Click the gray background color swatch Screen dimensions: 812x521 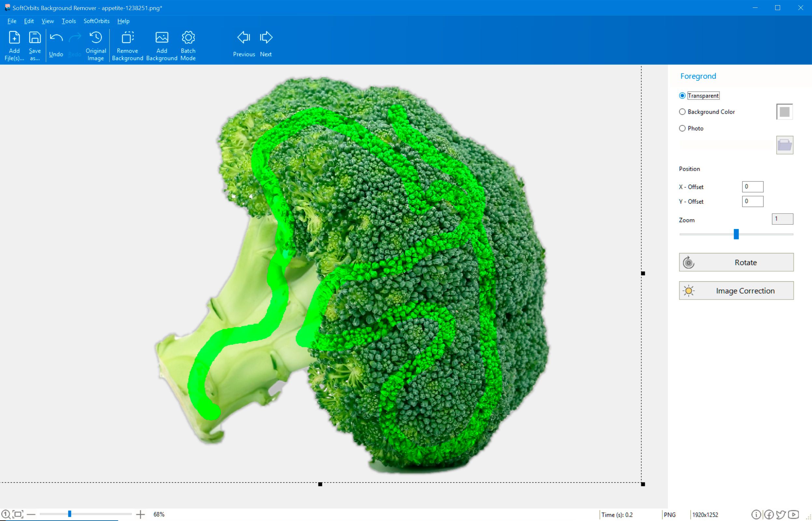(x=784, y=112)
